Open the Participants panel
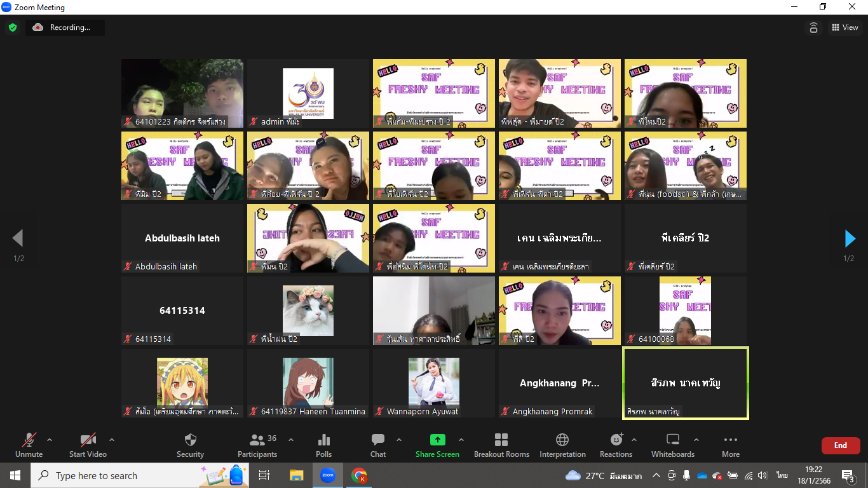 tap(257, 445)
